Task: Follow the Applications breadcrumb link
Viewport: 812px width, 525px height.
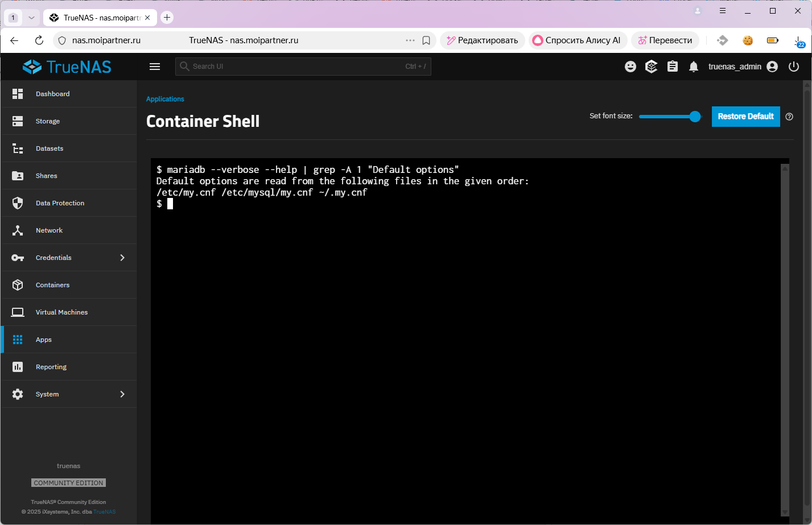Action: tap(165, 99)
